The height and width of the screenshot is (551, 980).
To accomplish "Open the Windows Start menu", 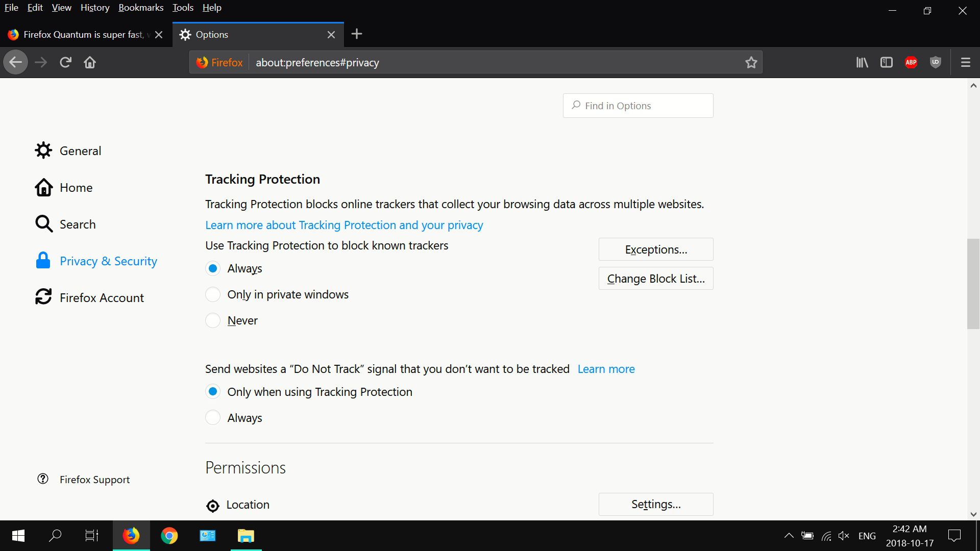I will point(18,536).
